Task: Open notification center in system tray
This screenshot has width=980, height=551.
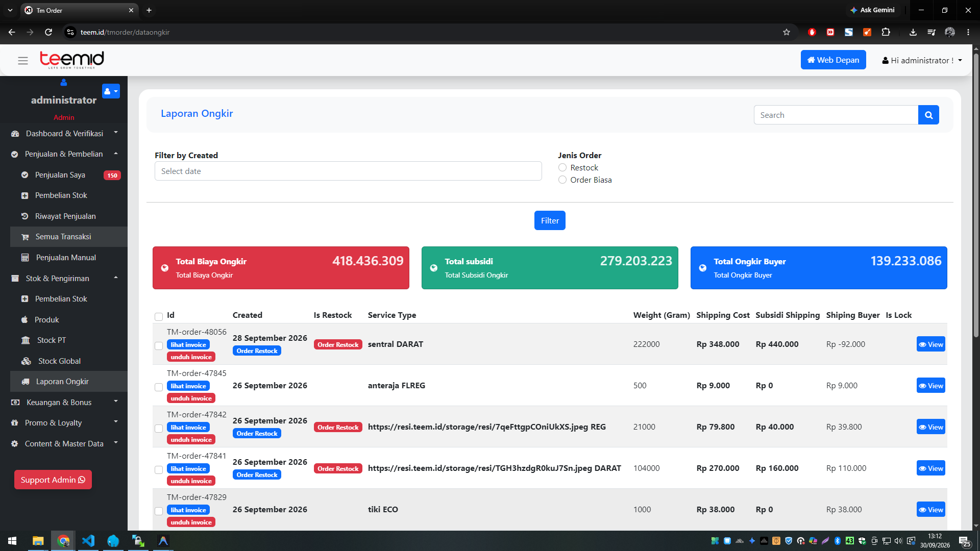Action: [965, 541]
